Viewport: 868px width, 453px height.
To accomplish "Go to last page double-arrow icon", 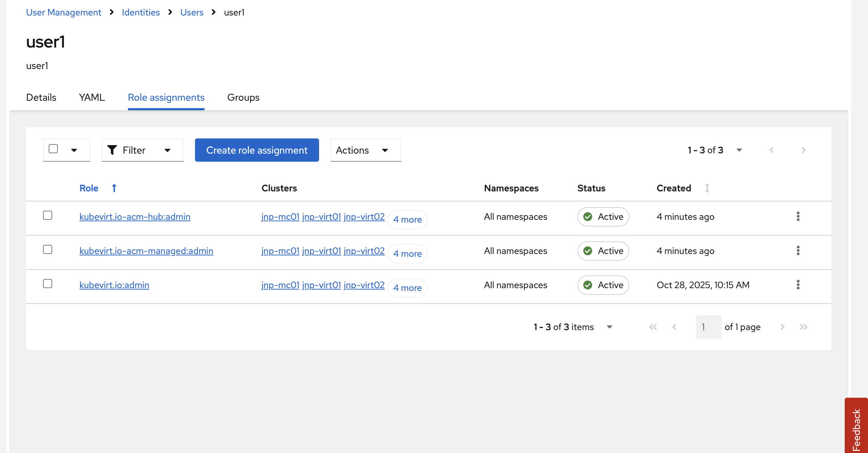I will coord(803,327).
